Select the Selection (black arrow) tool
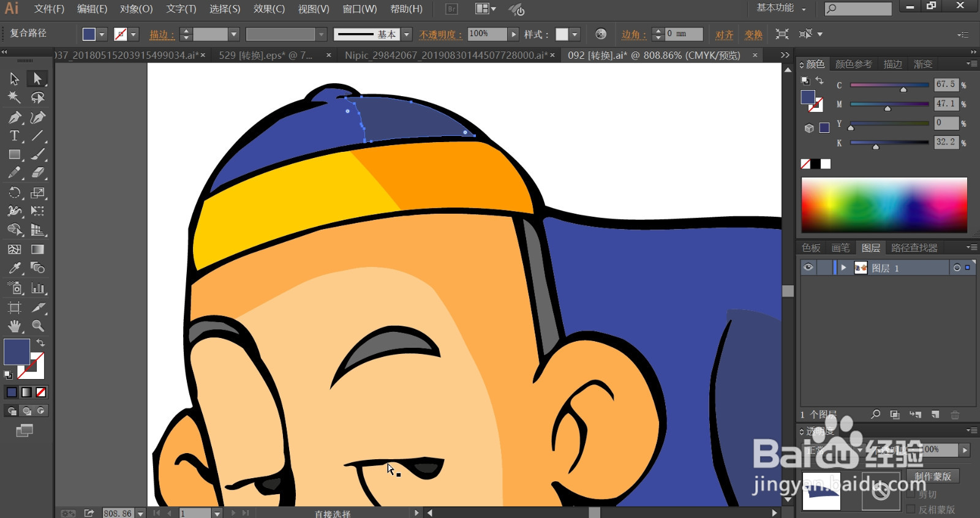The image size is (980, 518). click(14, 78)
